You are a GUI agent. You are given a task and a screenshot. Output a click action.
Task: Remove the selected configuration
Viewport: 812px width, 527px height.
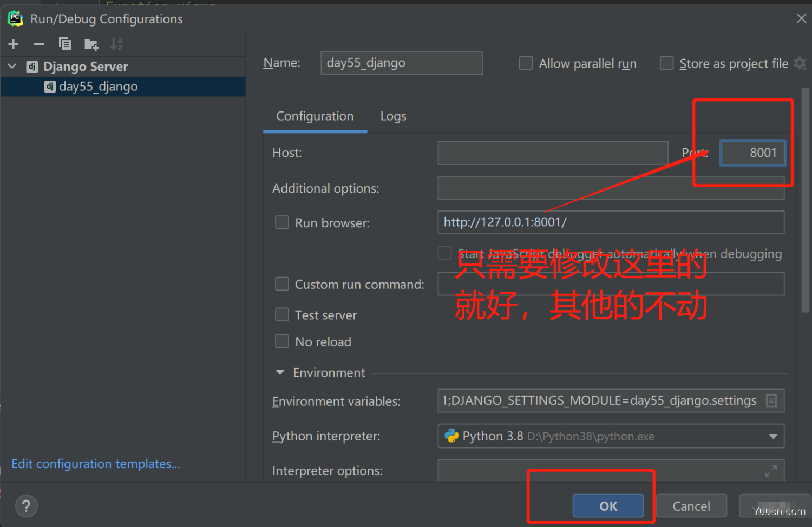(x=39, y=44)
